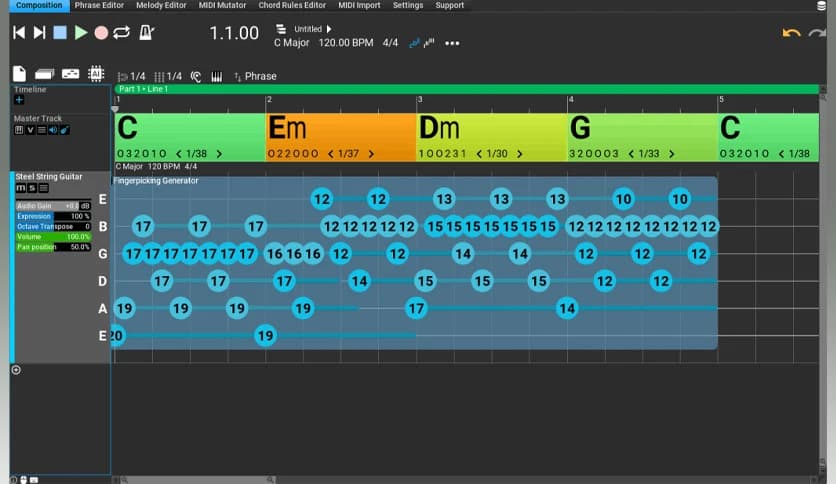
Task: Click the database icon at top right
Action: (x=822, y=6)
